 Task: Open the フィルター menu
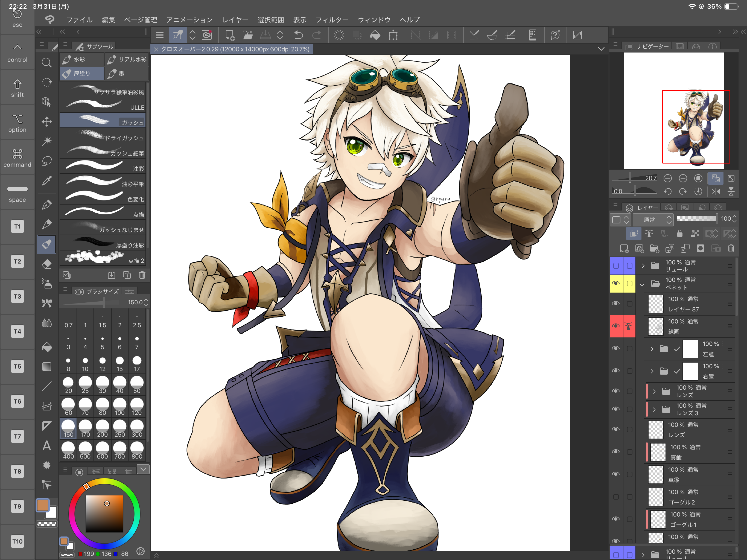click(x=332, y=20)
